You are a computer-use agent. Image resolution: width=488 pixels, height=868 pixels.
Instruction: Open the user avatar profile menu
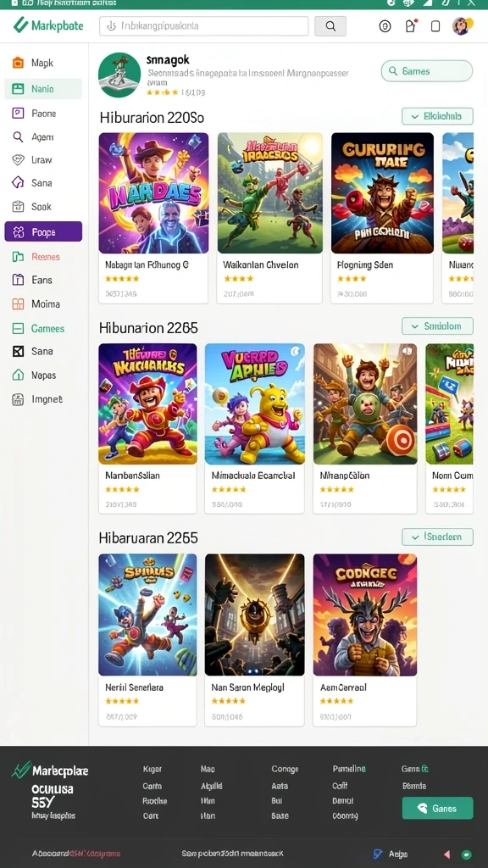click(x=462, y=25)
